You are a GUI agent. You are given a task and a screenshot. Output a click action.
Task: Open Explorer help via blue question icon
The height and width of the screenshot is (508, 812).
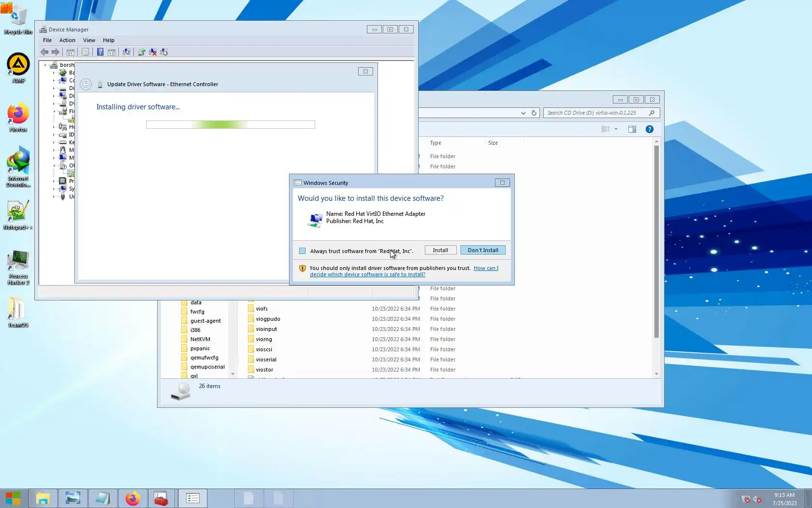[650, 129]
